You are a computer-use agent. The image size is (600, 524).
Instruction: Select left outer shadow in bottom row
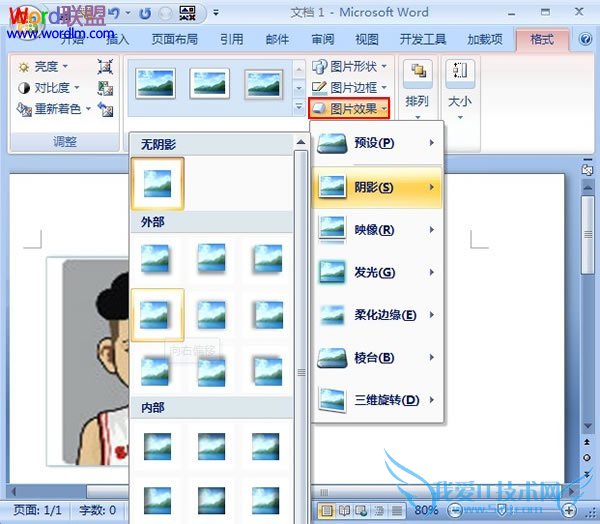click(x=155, y=371)
